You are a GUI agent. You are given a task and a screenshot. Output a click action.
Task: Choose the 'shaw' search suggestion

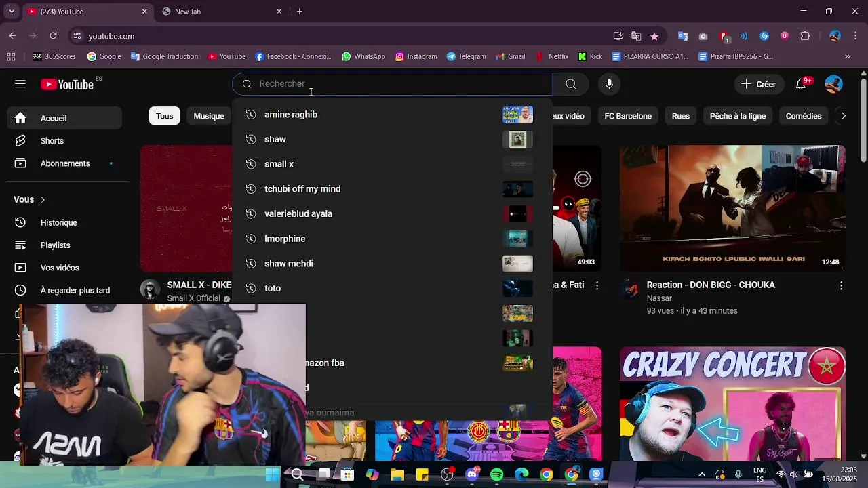click(x=393, y=140)
